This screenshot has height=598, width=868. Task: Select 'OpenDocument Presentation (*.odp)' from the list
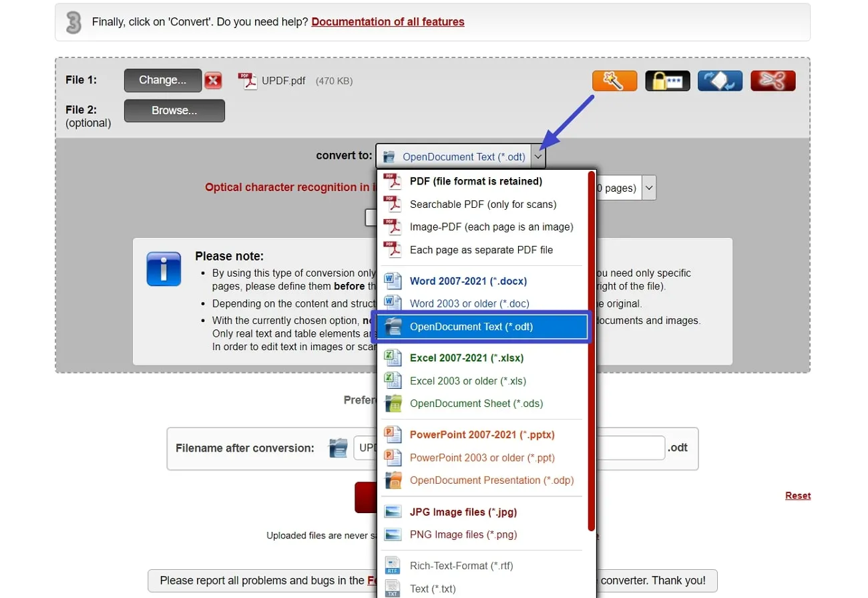point(491,480)
